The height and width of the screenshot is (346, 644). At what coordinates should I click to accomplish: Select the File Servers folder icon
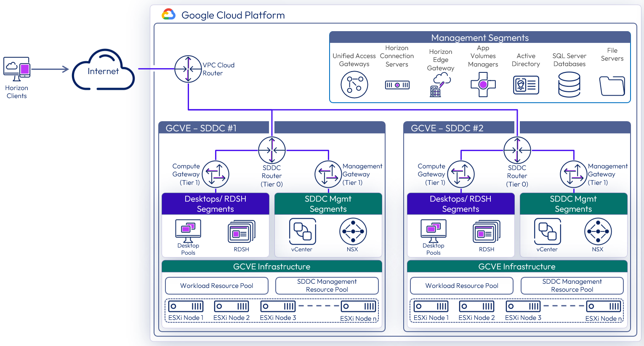tap(612, 85)
